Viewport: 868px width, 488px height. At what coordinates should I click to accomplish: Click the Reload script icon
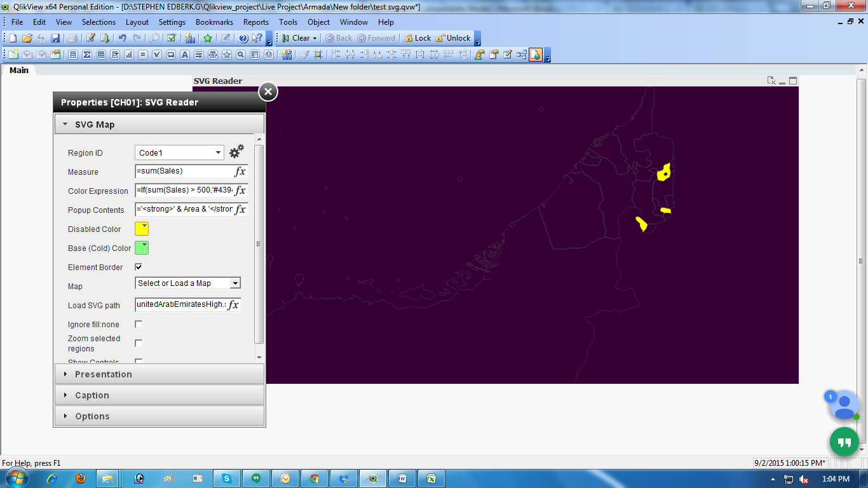pos(105,38)
